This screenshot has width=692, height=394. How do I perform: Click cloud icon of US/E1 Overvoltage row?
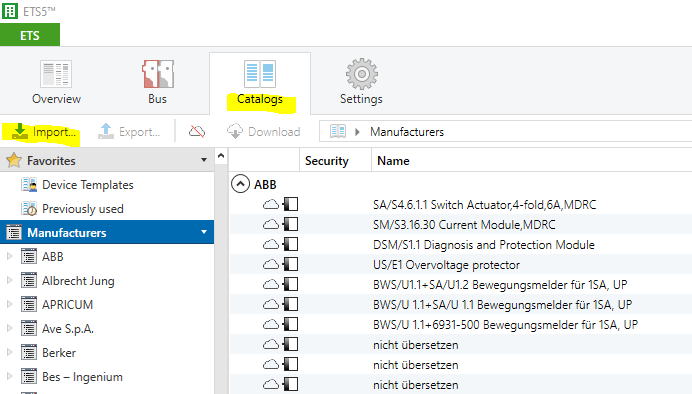(271, 264)
